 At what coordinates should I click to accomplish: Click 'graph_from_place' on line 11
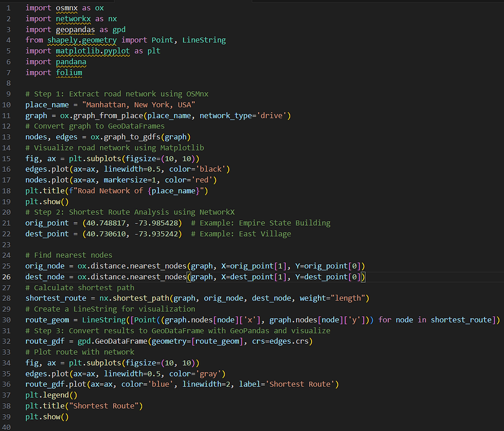[108, 116]
